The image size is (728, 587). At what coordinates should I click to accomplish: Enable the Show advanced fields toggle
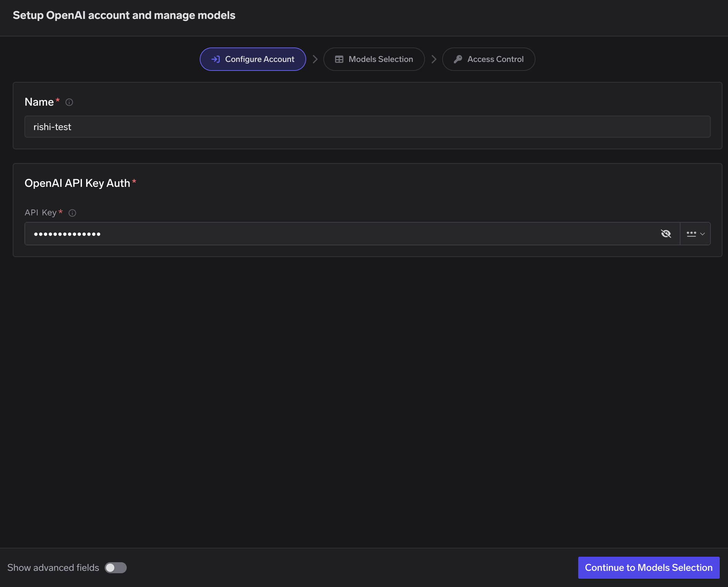click(x=116, y=567)
